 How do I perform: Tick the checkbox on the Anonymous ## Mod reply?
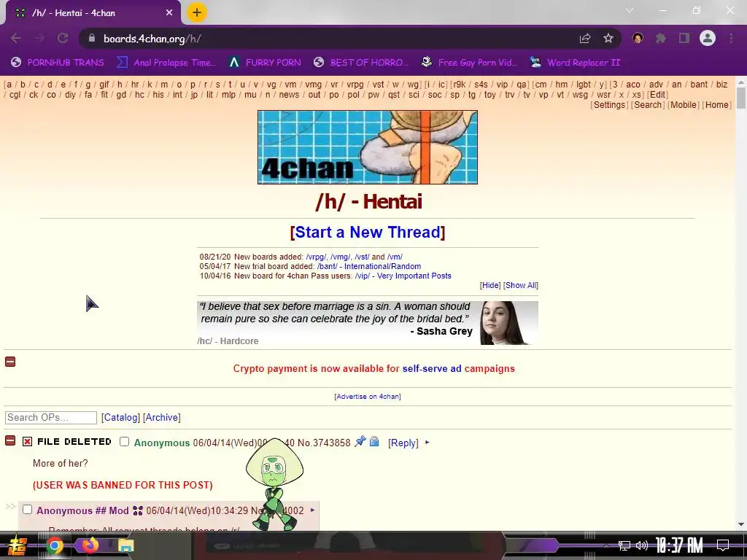click(27, 510)
